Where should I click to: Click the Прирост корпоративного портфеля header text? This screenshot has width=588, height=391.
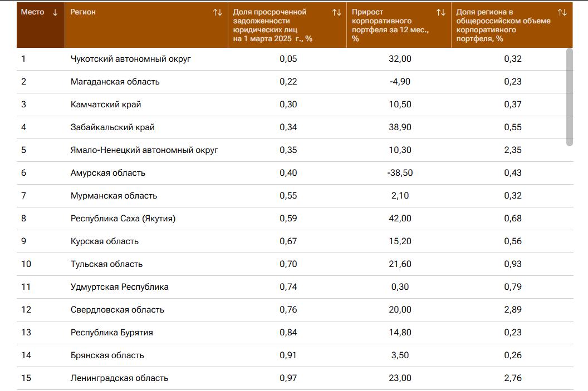point(390,25)
